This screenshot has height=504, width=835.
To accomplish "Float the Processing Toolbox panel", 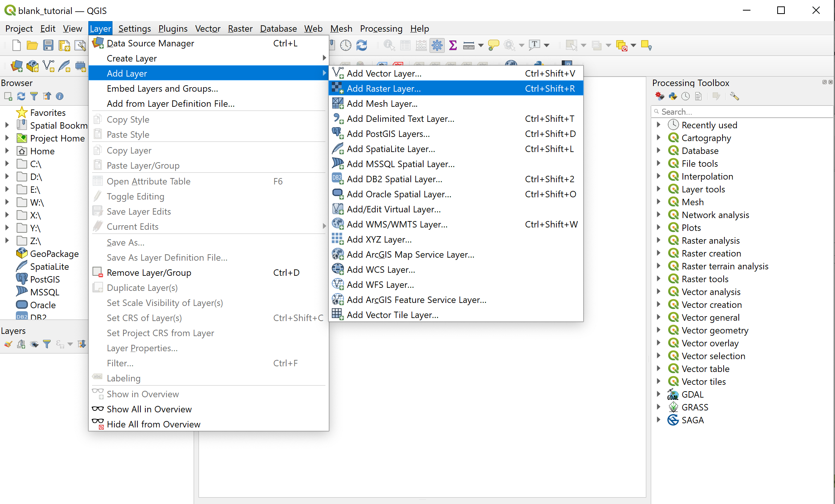I will click(x=824, y=82).
